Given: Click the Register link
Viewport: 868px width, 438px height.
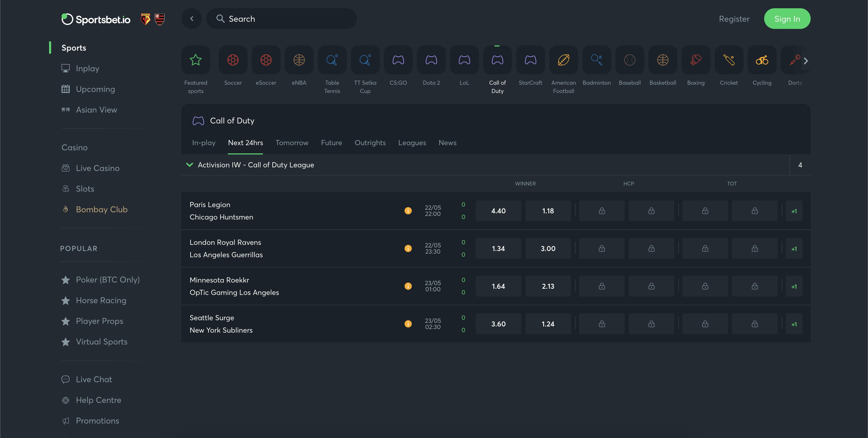Looking at the screenshot, I should pyautogui.click(x=734, y=19).
